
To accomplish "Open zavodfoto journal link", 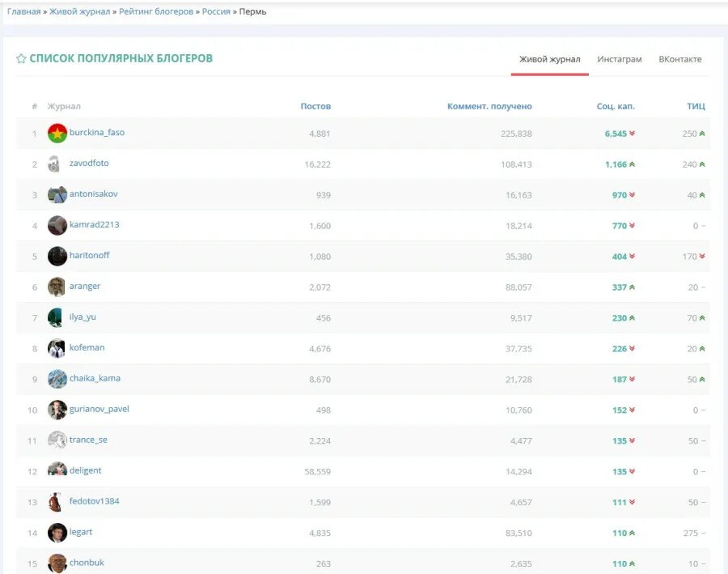I will click(89, 164).
